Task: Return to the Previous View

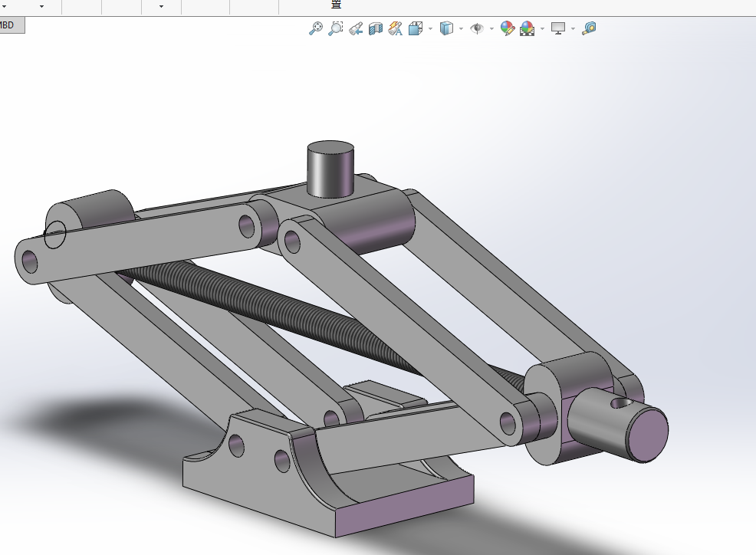Action: (355, 29)
